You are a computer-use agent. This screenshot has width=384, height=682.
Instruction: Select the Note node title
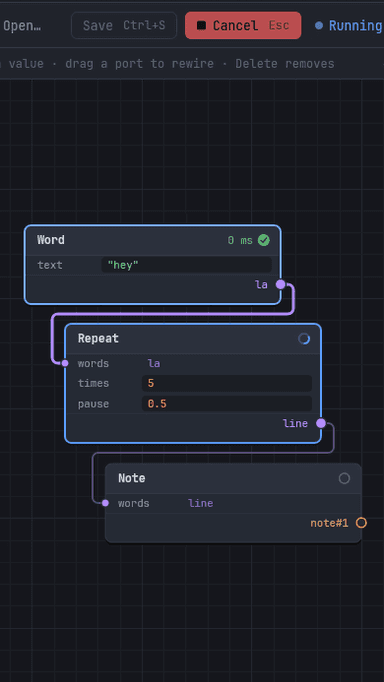[132, 478]
